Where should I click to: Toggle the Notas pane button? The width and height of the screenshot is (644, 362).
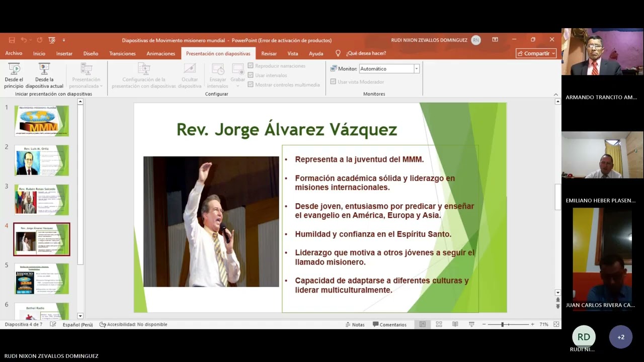355,325
